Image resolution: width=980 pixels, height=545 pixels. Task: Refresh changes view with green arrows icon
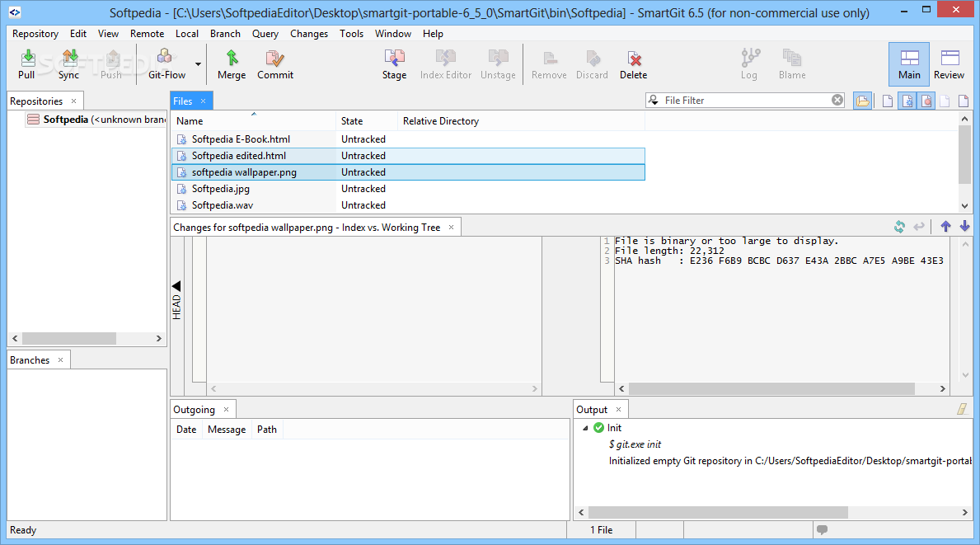coord(899,227)
